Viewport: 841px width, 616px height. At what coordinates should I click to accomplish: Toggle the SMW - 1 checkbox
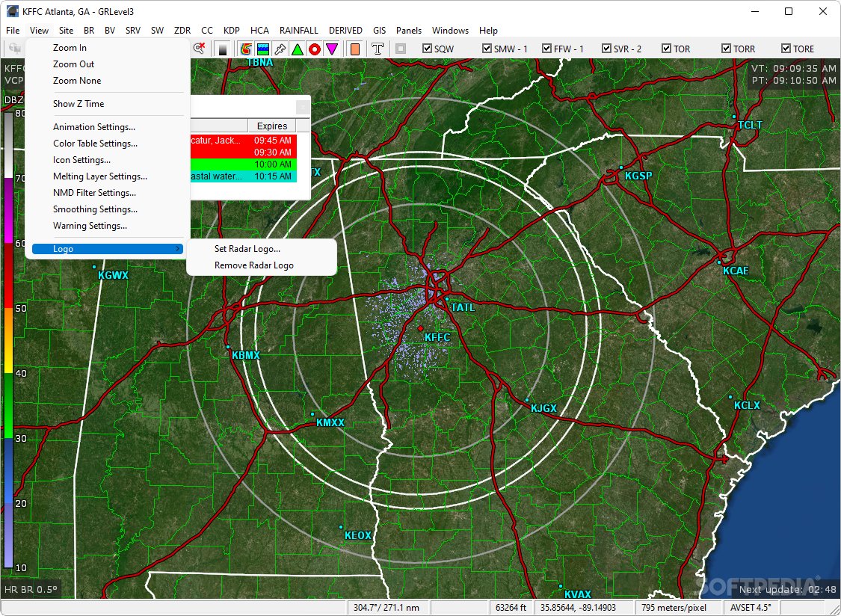click(x=487, y=49)
